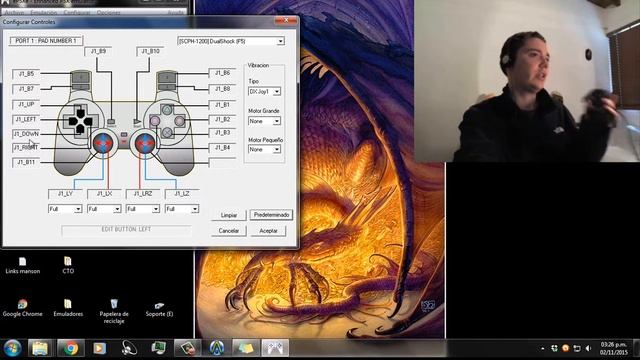Image resolution: width=640 pixels, height=360 pixels.
Task: Open Archivo menu in ePSXe window
Action: tap(14, 13)
